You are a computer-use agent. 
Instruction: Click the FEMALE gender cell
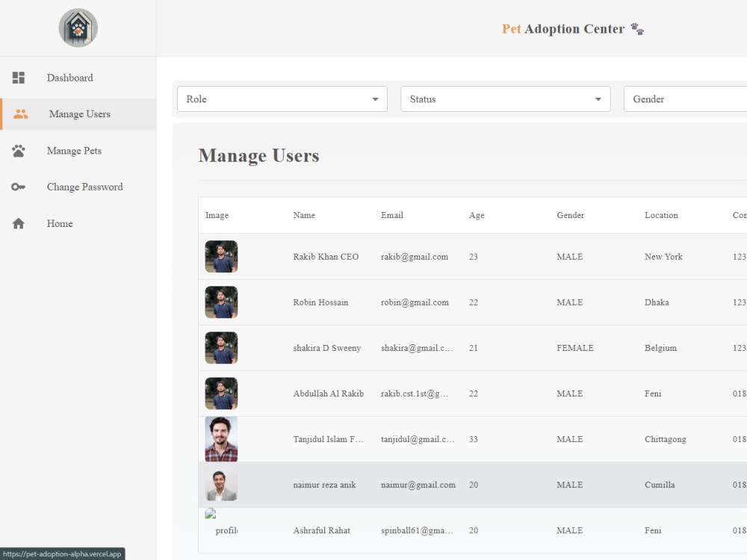(x=575, y=348)
